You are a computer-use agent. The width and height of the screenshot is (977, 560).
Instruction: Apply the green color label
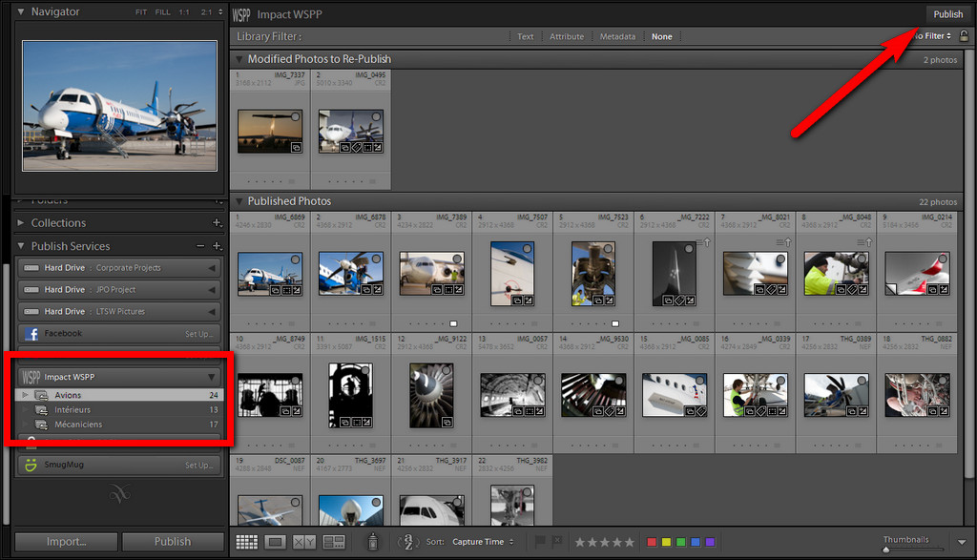point(681,542)
